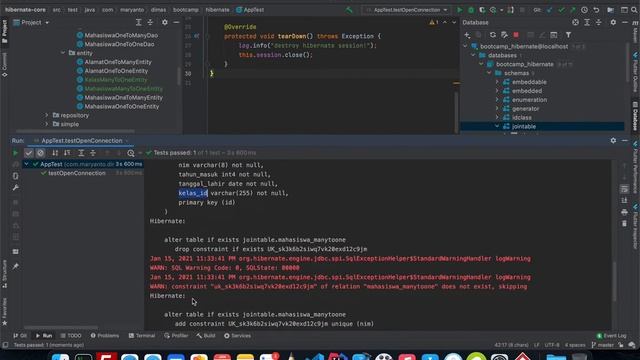Viewport: 640px width, 360px height.
Task: Expand all test results
Action: (81, 153)
